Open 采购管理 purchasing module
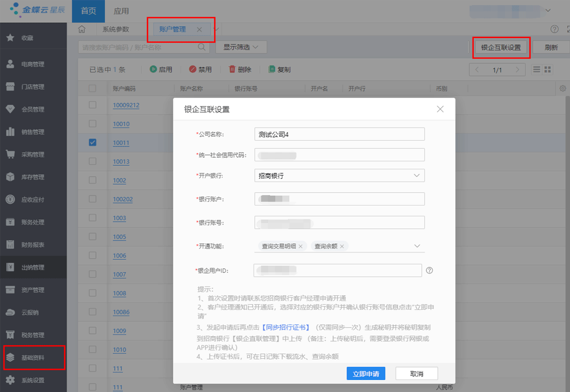This screenshot has height=392, width=570. tap(32, 154)
